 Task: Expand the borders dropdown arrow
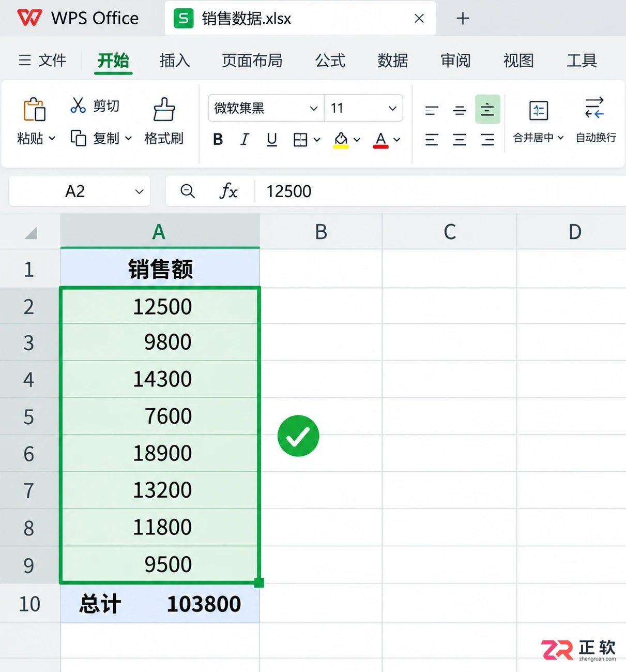pyautogui.click(x=317, y=140)
